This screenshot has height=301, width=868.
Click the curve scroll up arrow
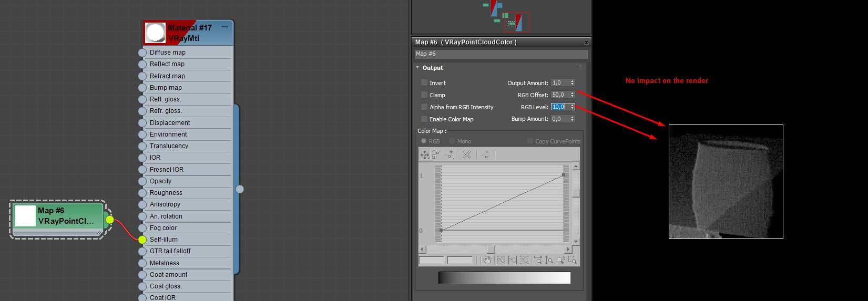576,167
